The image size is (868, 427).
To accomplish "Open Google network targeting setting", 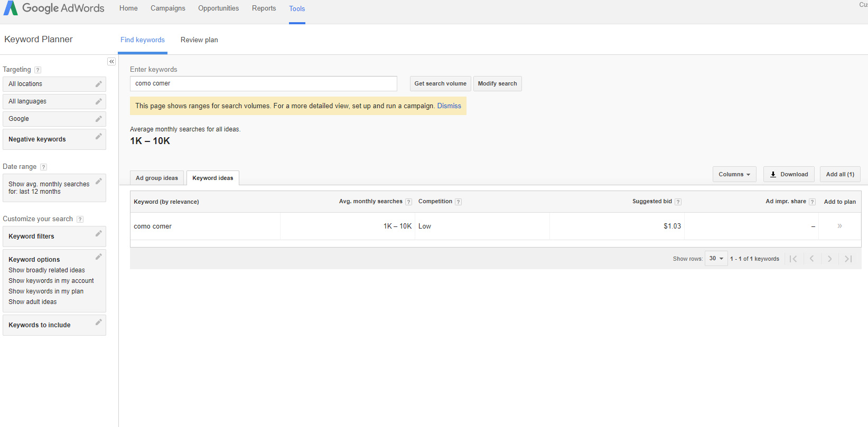I will [54, 119].
